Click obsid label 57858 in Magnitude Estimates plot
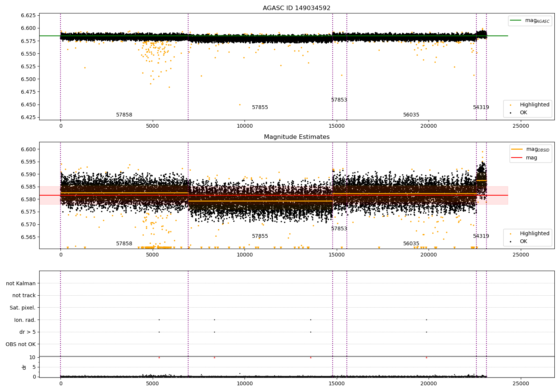This screenshot has width=560, height=392. click(x=124, y=244)
